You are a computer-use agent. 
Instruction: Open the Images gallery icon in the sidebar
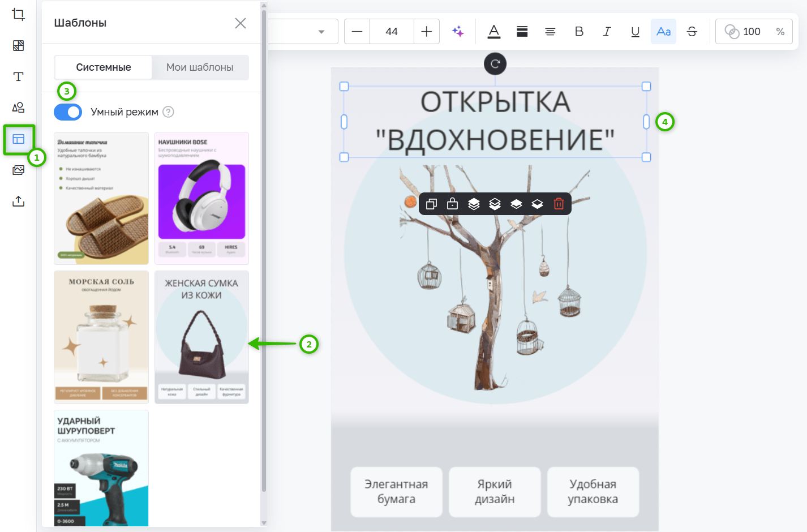pos(18,170)
